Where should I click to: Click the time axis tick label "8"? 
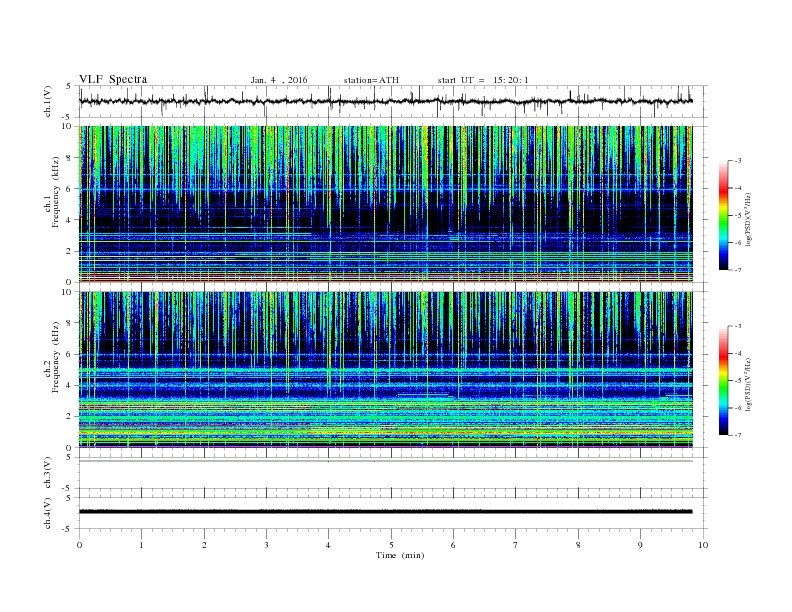click(x=578, y=545)
